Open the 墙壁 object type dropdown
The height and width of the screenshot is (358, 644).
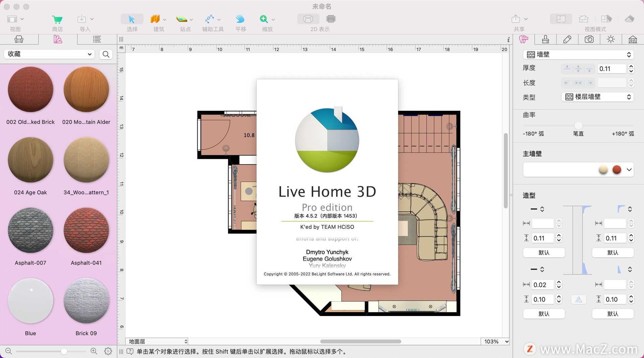578,54
